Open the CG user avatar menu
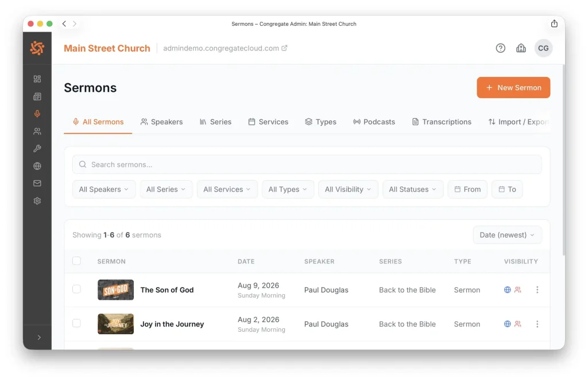Screen dimensions: 588x380 [543, 48]
